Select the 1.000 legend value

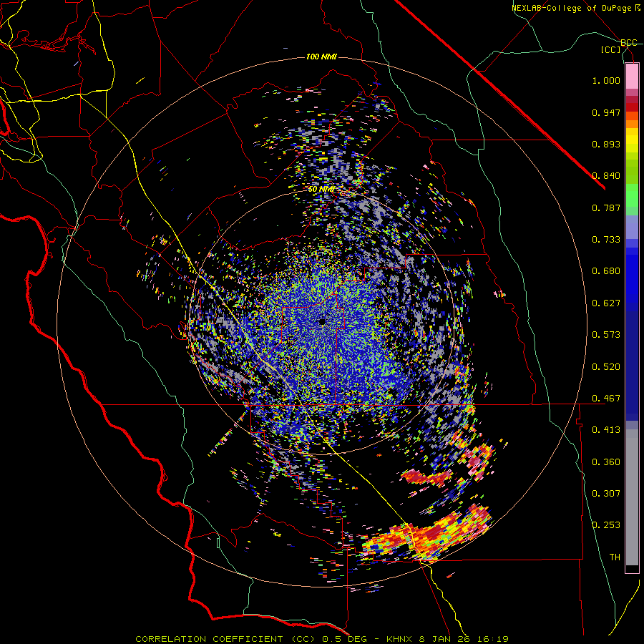click(x=606, y=80)
